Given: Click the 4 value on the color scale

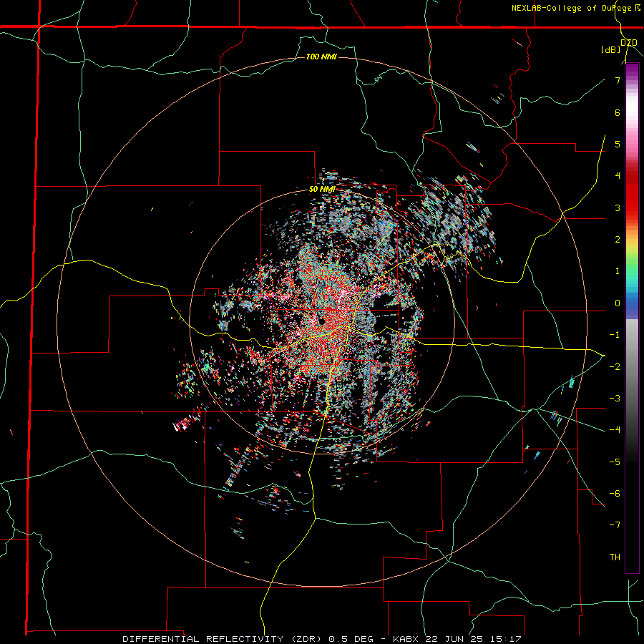Looking at the screenshot, I should 618,176.
